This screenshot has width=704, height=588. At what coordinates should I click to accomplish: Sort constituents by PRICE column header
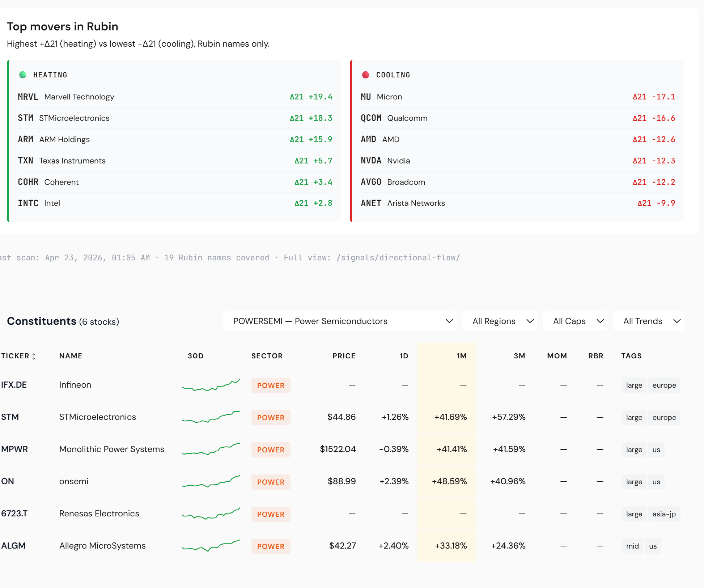coord(344,356)
